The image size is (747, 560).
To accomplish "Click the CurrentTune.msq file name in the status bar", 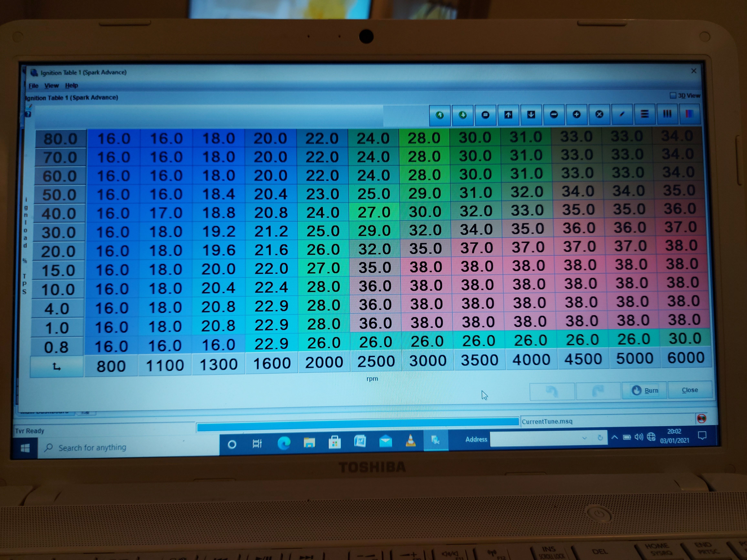I will point(547,421).
